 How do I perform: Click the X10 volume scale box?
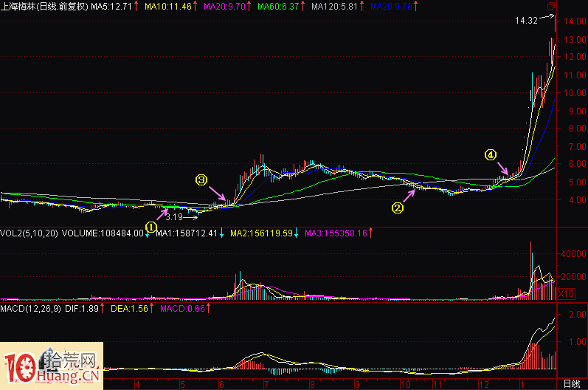(567, 293)
